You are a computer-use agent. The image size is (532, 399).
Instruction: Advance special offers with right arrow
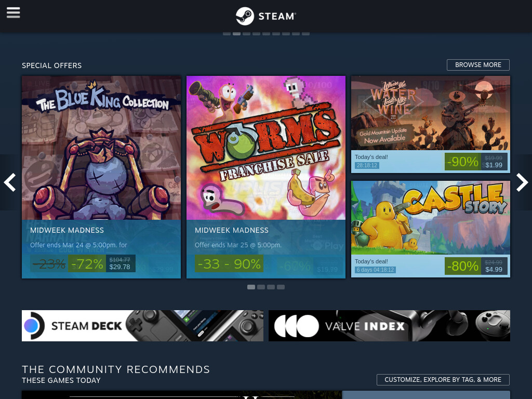click(522, 182)
